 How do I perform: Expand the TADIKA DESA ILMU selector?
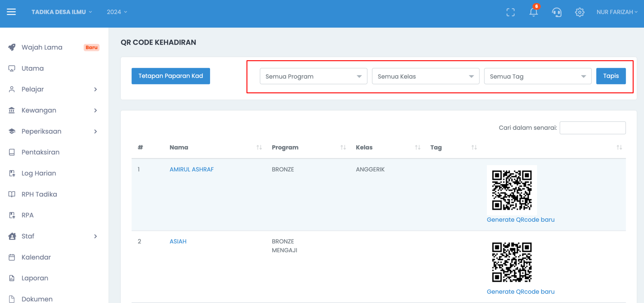[62, 12]
